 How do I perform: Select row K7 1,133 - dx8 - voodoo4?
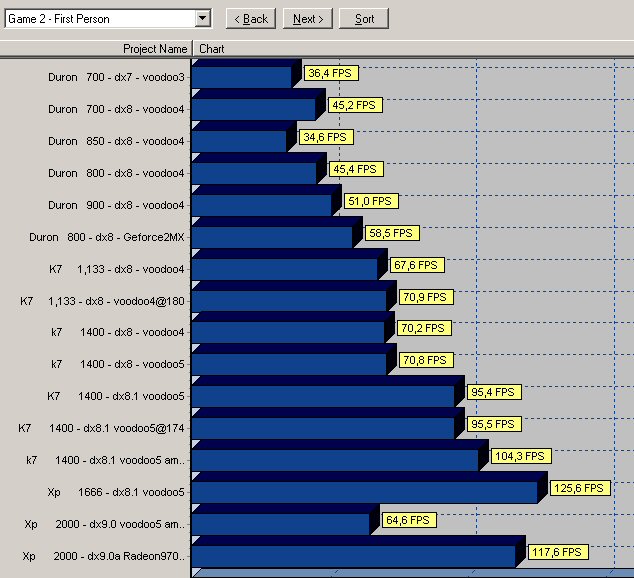coord(116,269)
